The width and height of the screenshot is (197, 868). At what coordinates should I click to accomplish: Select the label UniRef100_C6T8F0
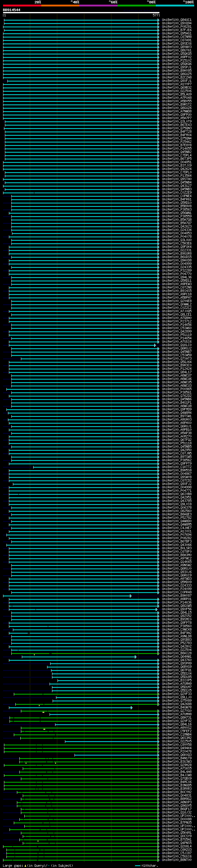click(x=177, y=551)
